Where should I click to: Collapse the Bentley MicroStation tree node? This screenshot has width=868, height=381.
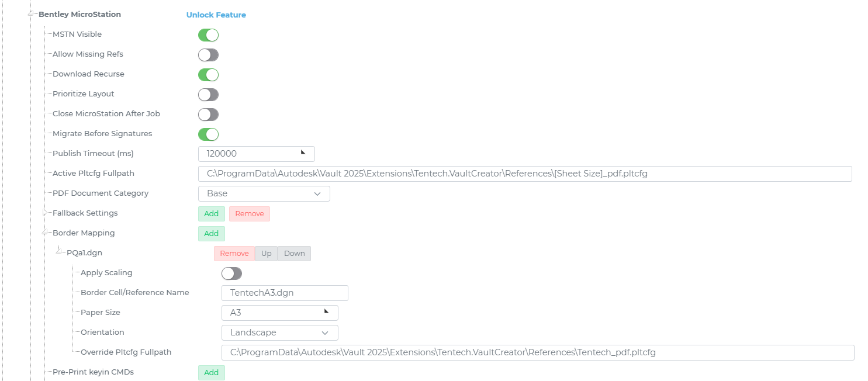tap(31, 14)
